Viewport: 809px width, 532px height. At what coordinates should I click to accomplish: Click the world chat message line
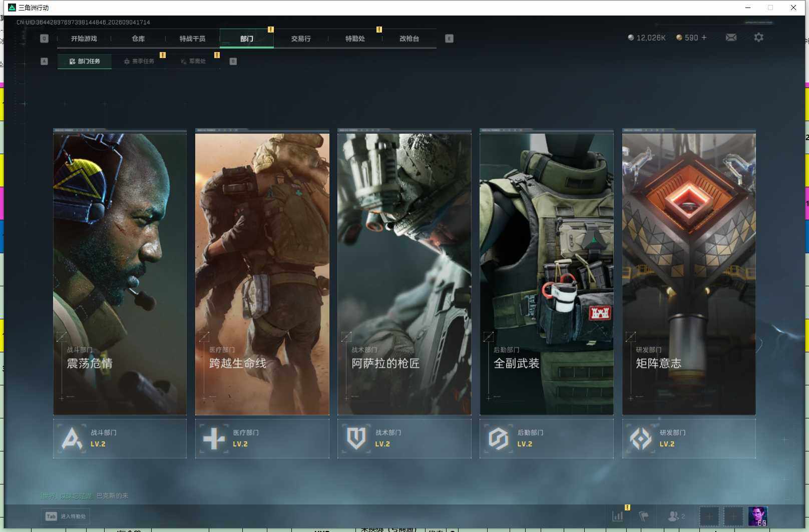(85, 495)
